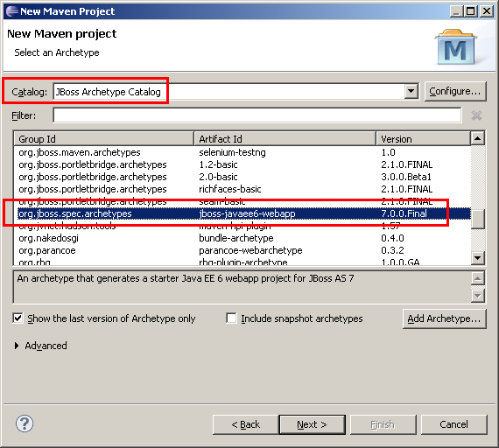499x448 pixels.
Task: Click org.jboss.maven.archetypes group id cell
Action: point(80,152)
